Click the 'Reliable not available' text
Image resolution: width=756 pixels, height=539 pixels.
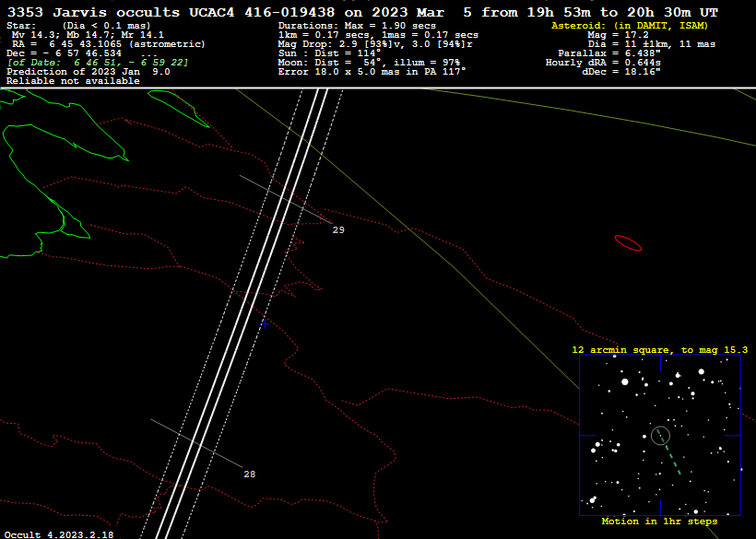73,81
